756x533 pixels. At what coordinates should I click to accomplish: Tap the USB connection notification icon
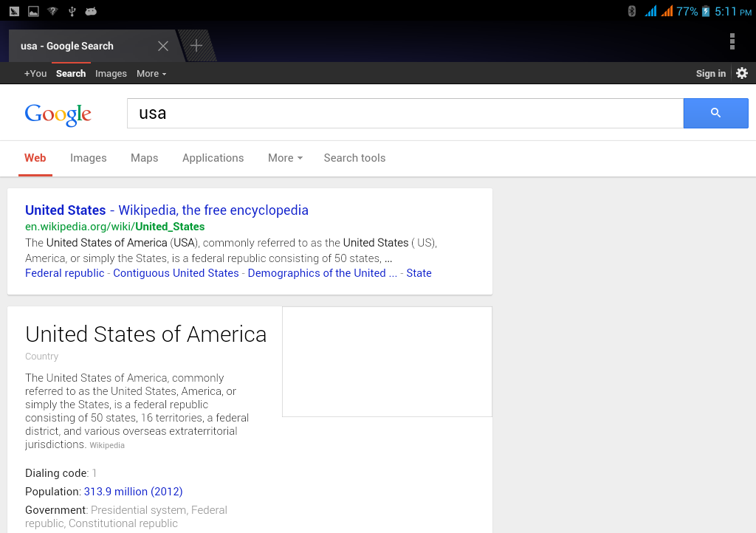(x=72, y=11)
